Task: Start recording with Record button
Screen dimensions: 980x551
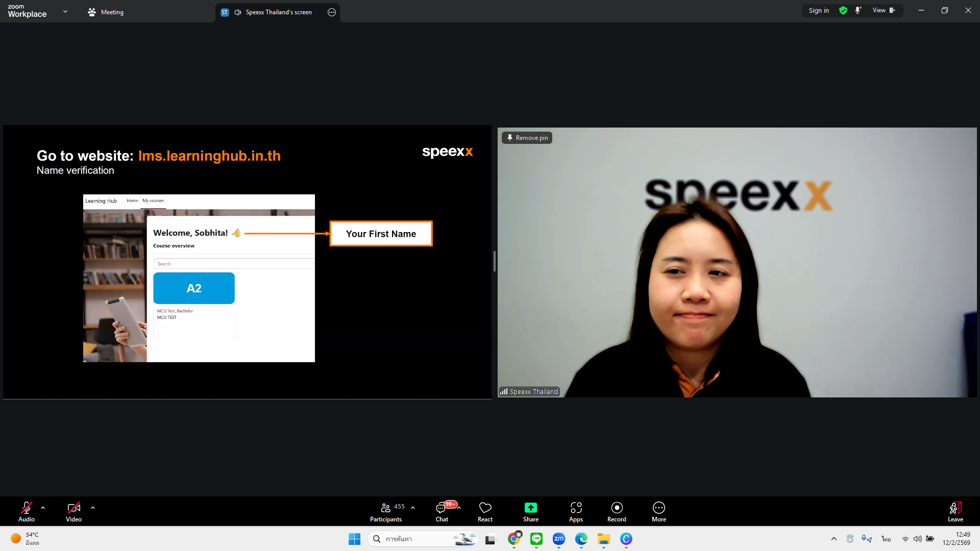Action: click(x=617, y=512)
